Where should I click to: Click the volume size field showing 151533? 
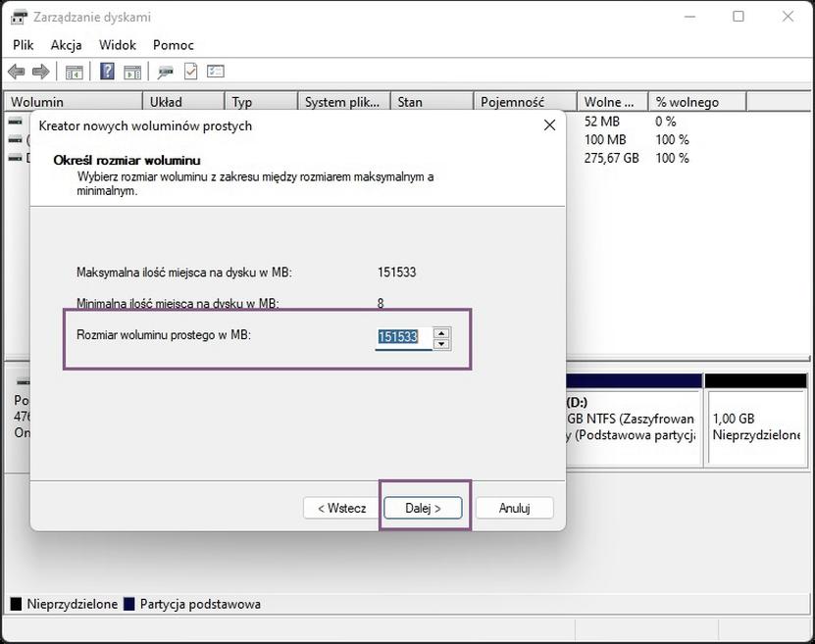point(403,337)
